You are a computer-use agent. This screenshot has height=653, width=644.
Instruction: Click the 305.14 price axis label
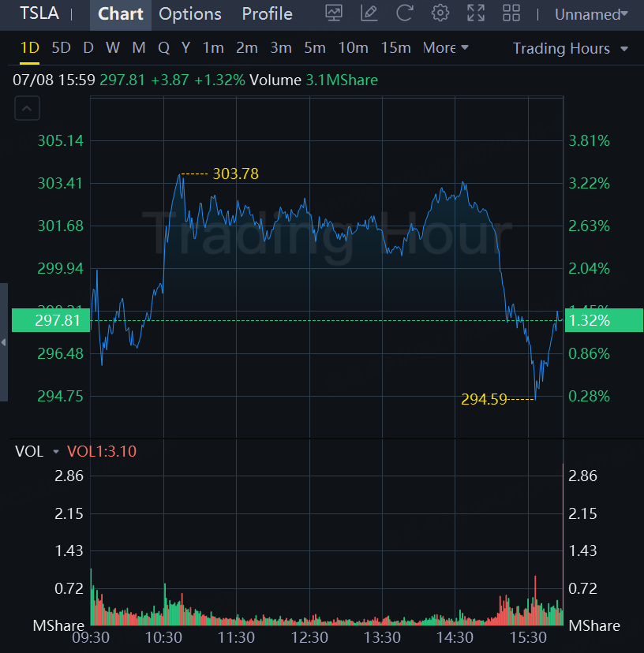click(x=61, y=140)
